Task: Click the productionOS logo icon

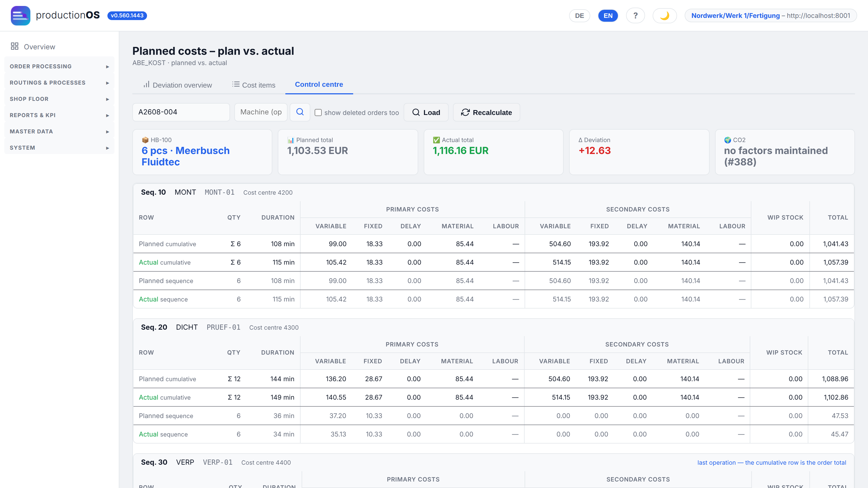Action: pyautogui.click(x=20, y=15)
